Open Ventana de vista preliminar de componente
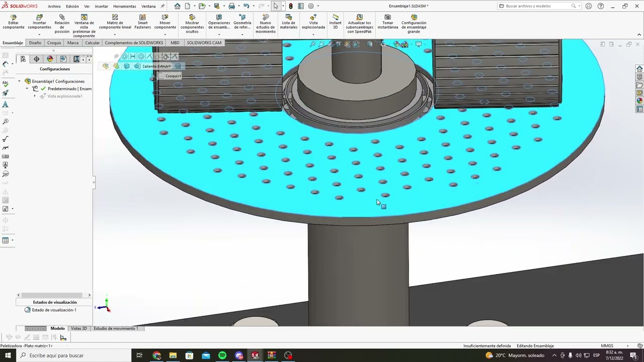Screen dimensions: 644x362 [84, 26]
